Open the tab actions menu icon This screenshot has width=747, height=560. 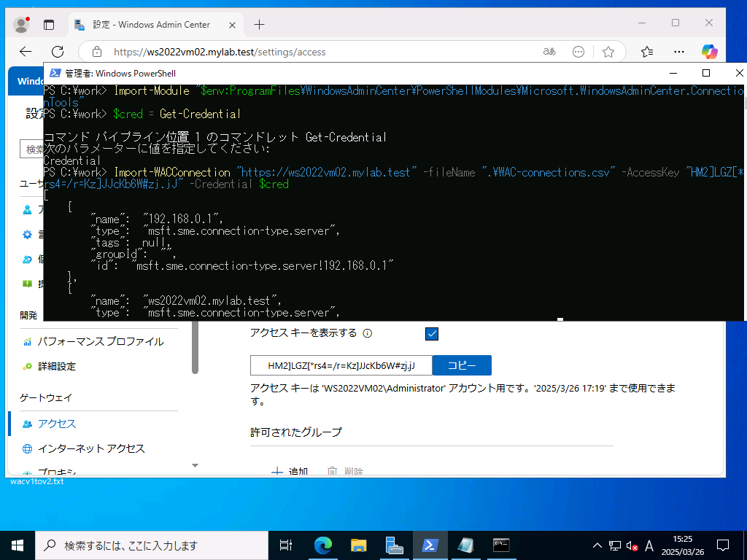49,25
